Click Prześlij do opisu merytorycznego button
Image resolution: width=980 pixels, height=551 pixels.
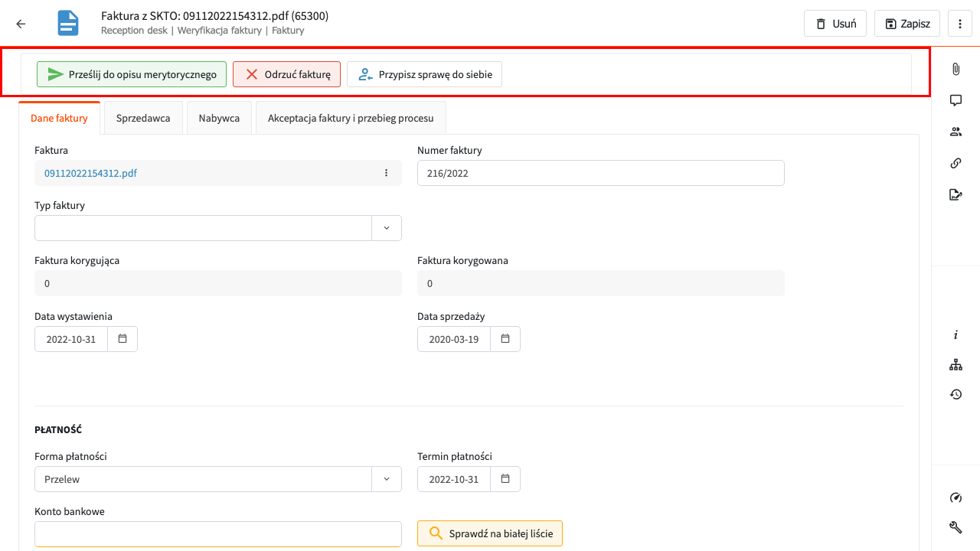(132, 74)
